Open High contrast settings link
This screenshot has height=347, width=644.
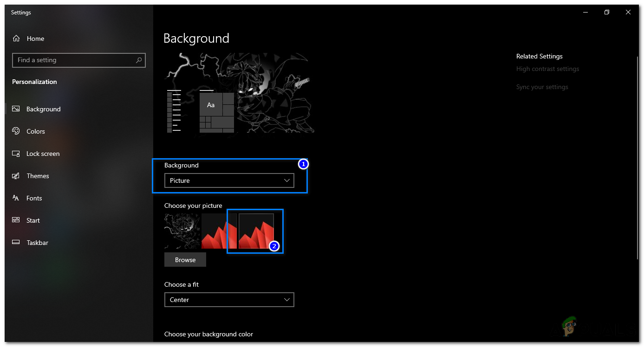pos(547,69)
